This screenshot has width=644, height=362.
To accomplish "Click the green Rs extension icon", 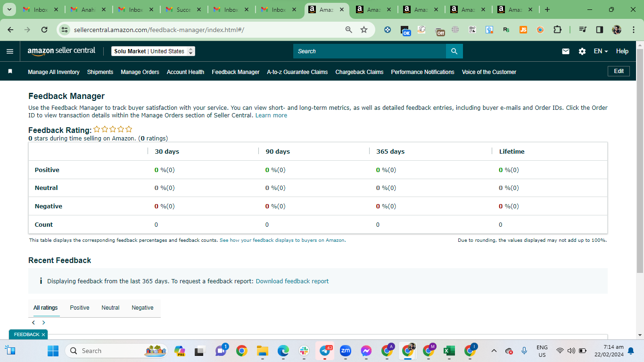I will point(506,30).
